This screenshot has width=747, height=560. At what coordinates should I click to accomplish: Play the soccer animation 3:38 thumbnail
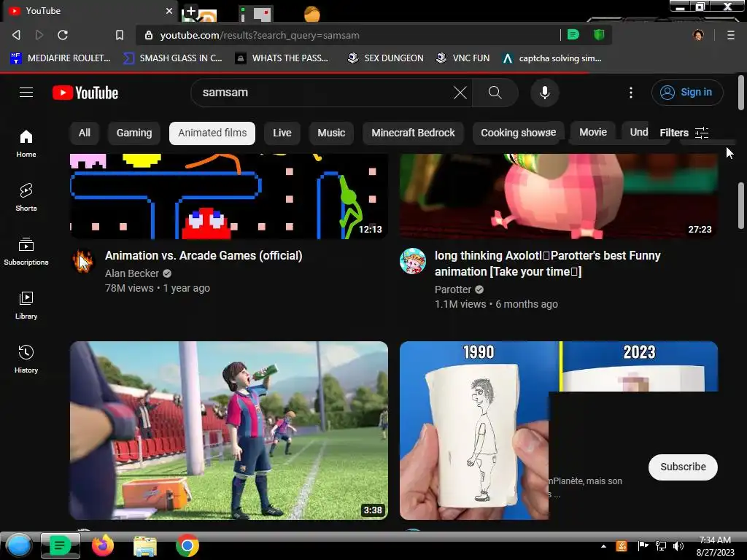pos(228,430)
